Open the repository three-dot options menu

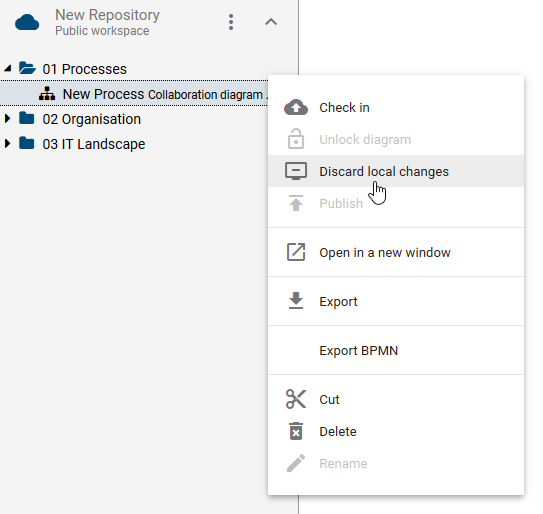(231, 22)
